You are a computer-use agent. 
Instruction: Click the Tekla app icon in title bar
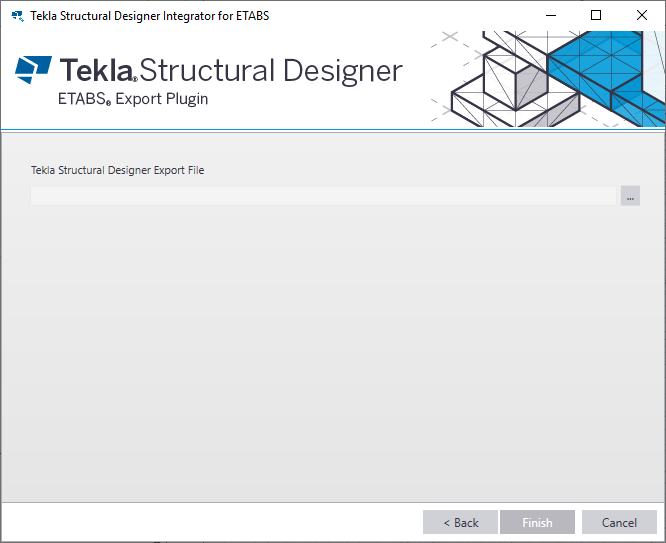click(x=17, y=16)
